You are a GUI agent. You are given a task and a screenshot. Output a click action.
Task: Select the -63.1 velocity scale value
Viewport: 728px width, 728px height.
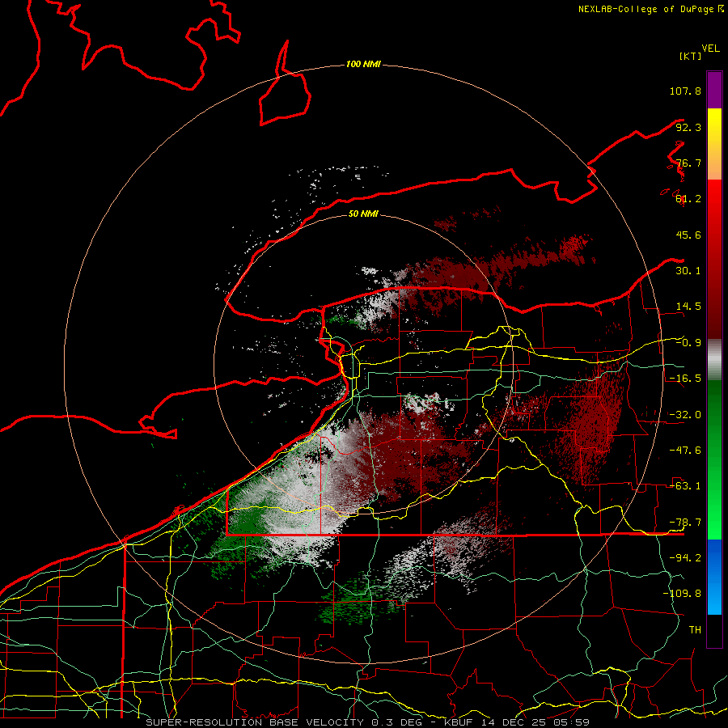[685, 486]
